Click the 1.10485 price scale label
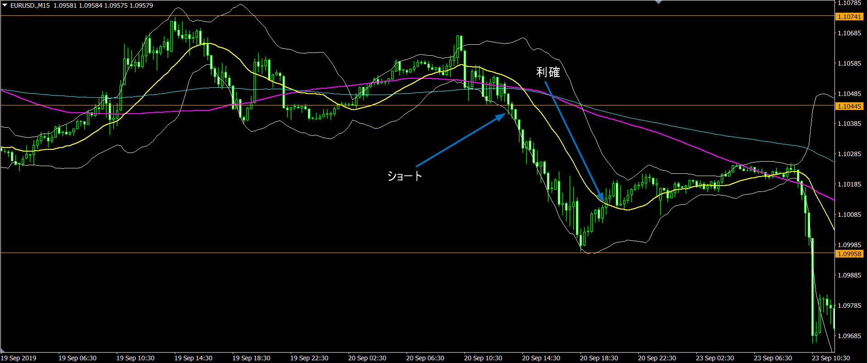Screen dimensions: 868x363 849,94
